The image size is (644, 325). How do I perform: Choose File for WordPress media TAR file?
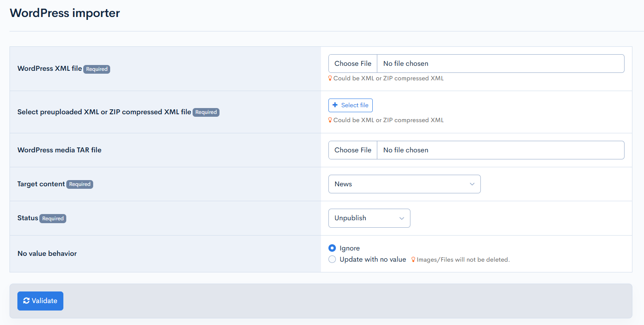click(x=353, y=150)
